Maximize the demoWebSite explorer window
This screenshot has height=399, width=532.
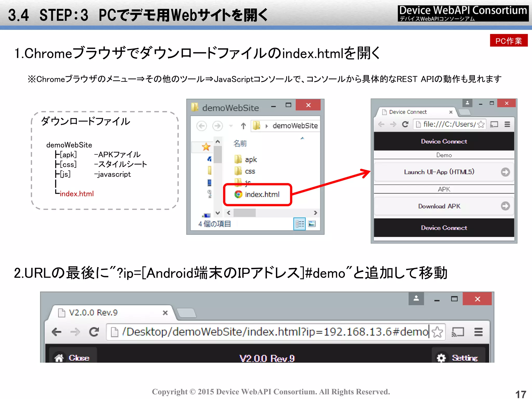pos(288,105)
